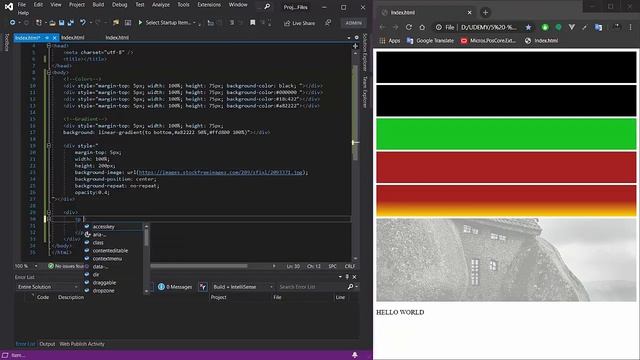640x360 pixels.
Task: Open a new Chrome tab
Action: (x=485, y=13)
